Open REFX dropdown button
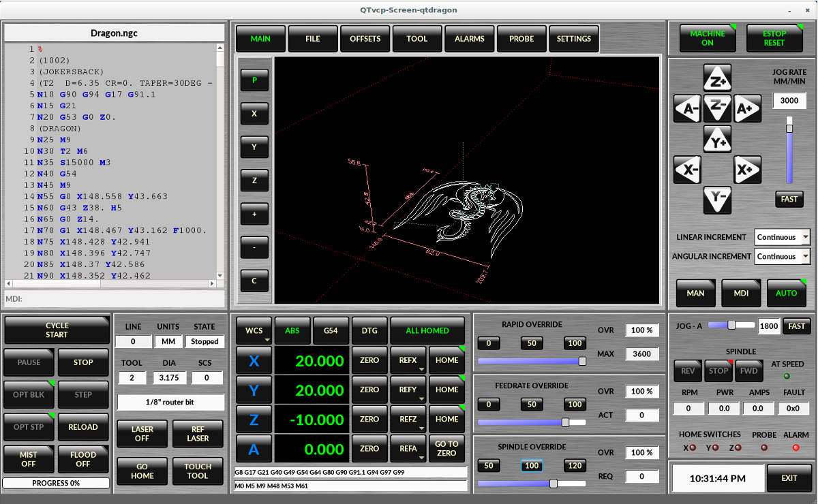Screen dimensions: 818x504 pyautogui.click(x=408, y=361)
